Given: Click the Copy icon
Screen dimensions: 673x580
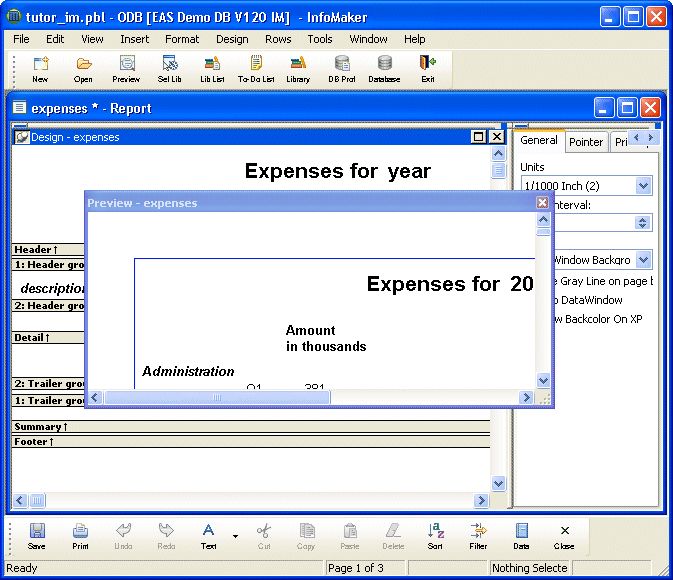Looking at the screenshot, I should [306, 536].
